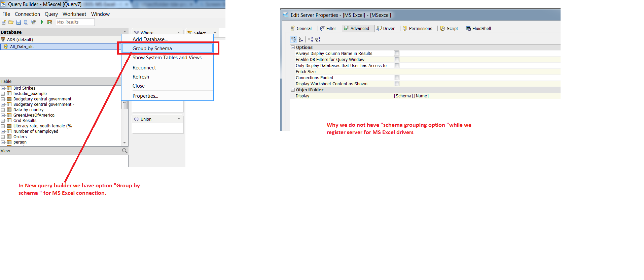Open the Connection menu
The height and width of the screenshot is (280, 644).
(27, 14)
